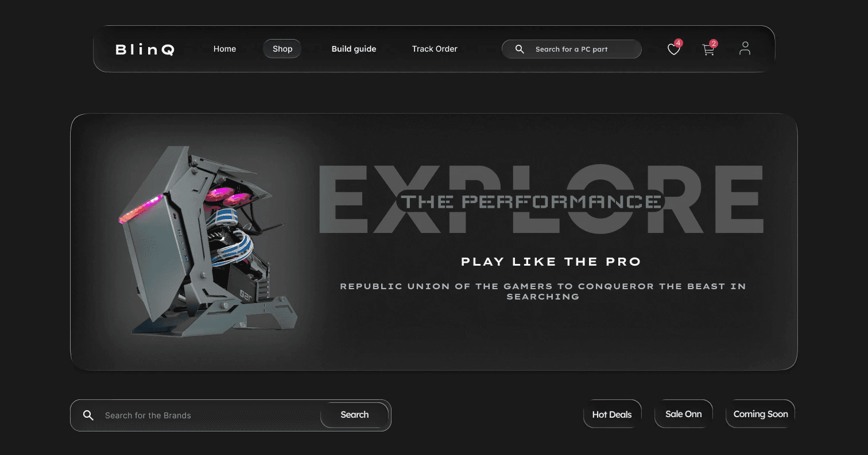Click the wishlist badge showing 4
The image size is (868, 455).
[x=679, y=43]
